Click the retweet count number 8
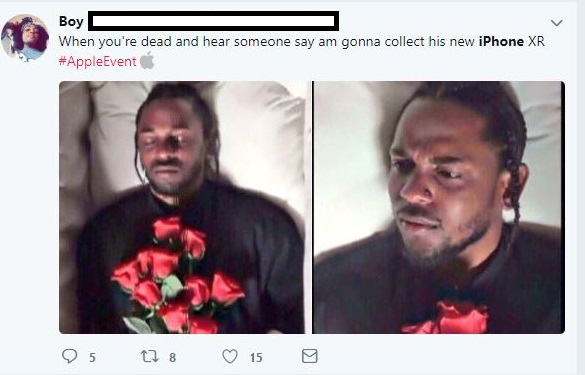The image size is (585, 375). coord(172,357)
